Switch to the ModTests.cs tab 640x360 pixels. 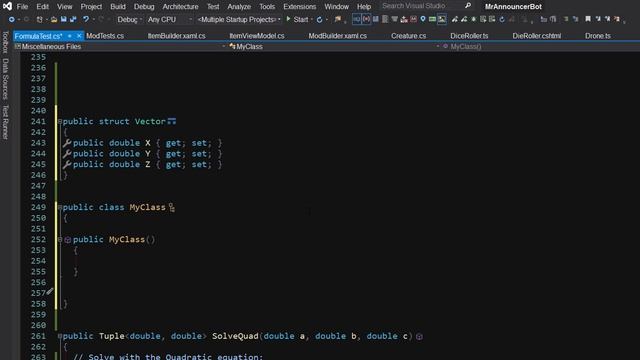(105, 36)
